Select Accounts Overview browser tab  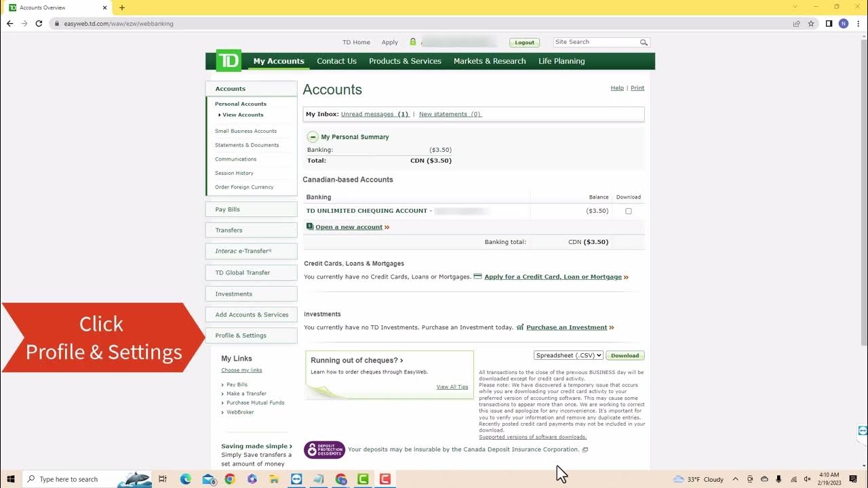pyautogui.click(x=58, y=7)
